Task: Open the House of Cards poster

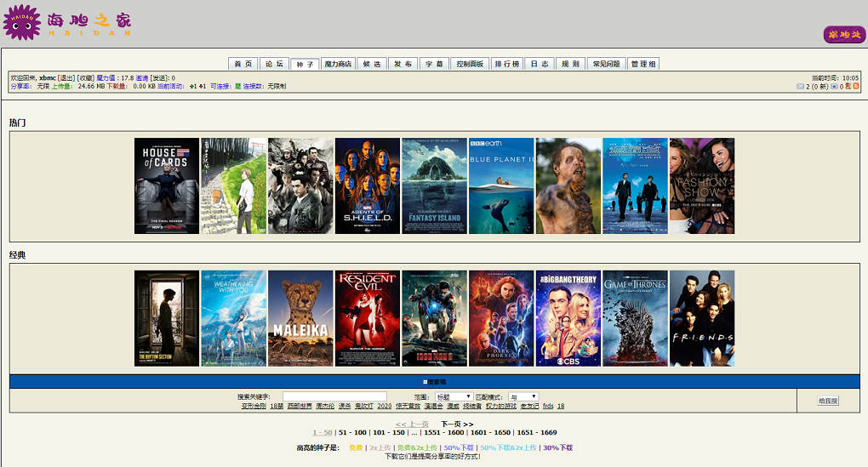Action: coord(167,185)
